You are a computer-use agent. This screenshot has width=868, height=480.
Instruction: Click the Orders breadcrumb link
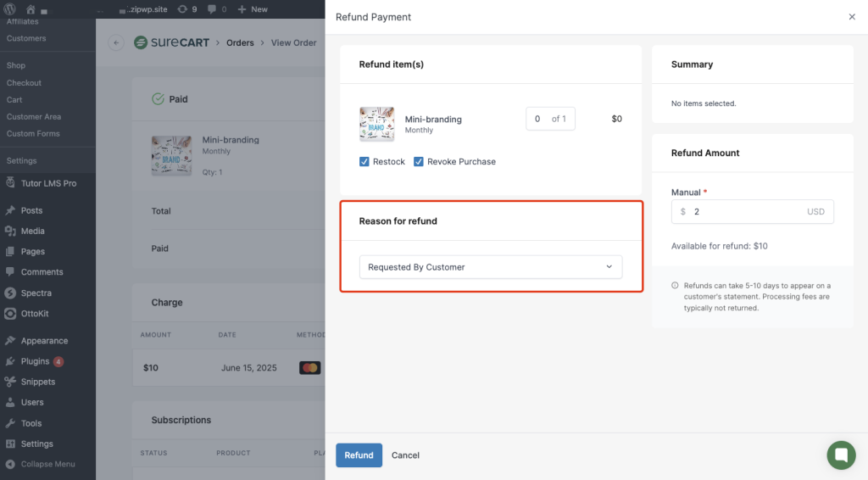(240, 42)
